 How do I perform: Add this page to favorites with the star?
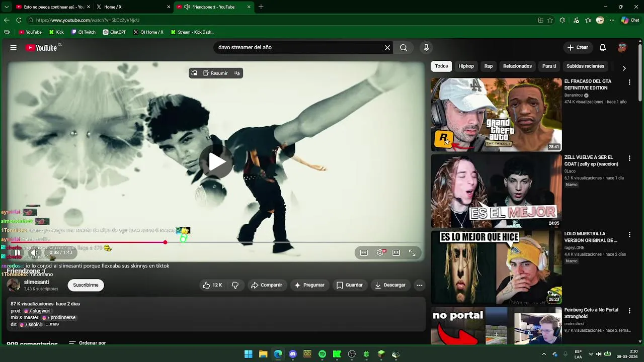click(550, 20)
